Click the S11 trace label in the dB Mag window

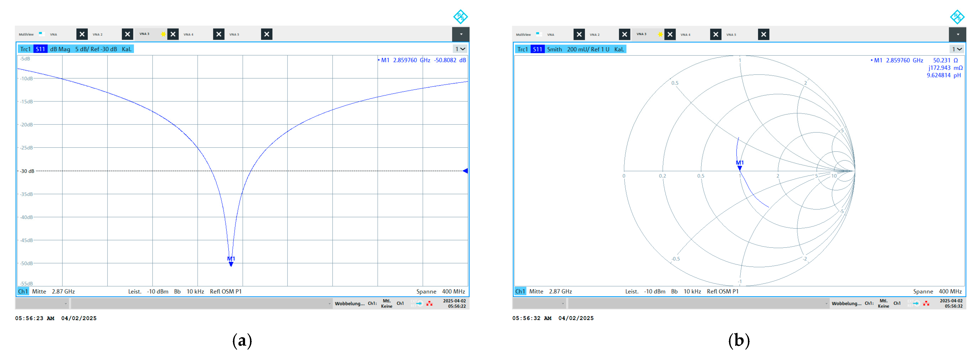pos(40,49)
